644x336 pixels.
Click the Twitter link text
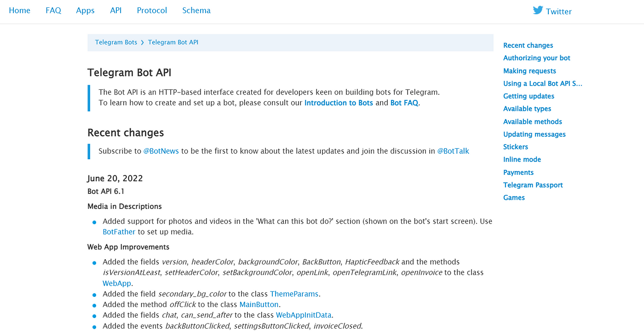[x=559, y=12]
